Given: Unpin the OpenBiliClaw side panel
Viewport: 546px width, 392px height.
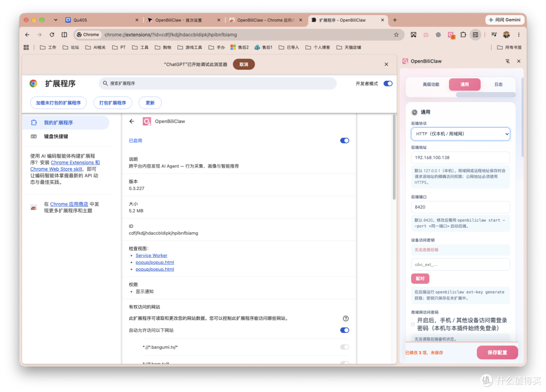Looking at the screenshot, I should coord(508,61).
